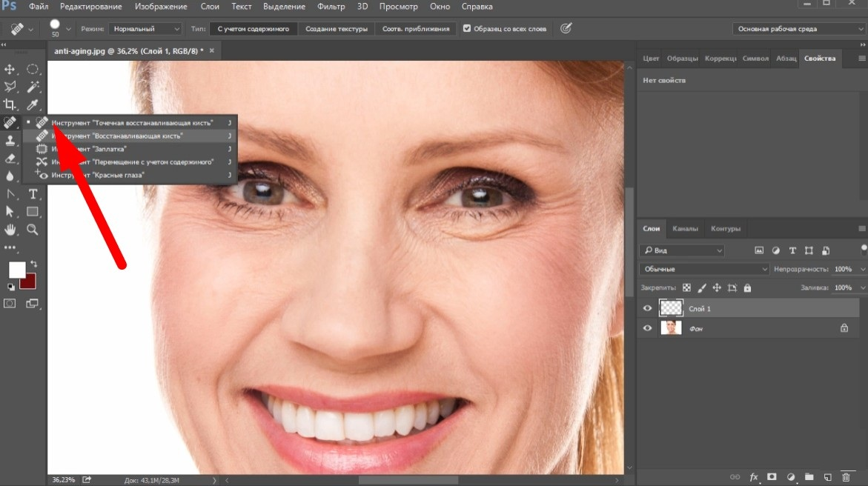
Task: Select 'Соотв. приближения' type button
Action: (x=416, y=29)
